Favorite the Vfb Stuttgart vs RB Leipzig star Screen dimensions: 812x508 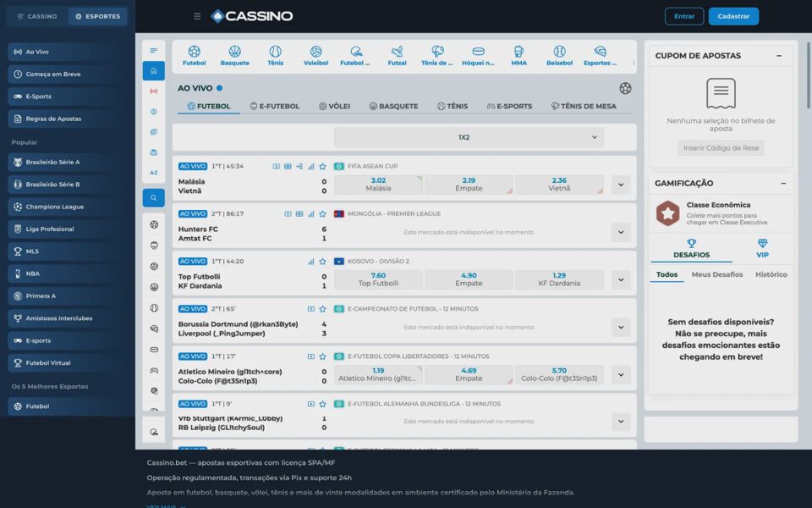pos(322,404)
